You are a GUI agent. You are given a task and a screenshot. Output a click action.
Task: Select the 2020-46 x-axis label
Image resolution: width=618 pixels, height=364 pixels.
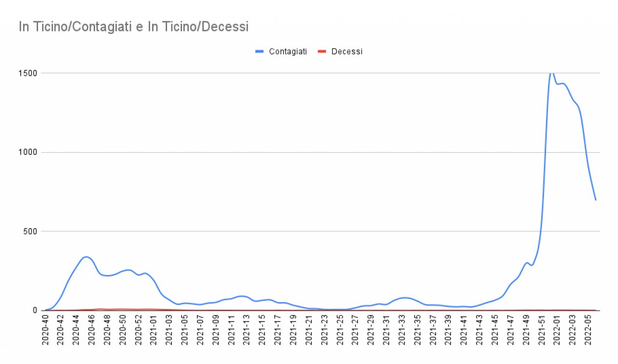[x=92, y=330]
